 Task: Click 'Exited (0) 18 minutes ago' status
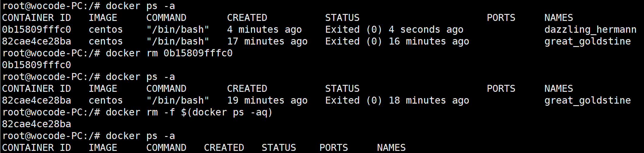(x=397, y=100)
